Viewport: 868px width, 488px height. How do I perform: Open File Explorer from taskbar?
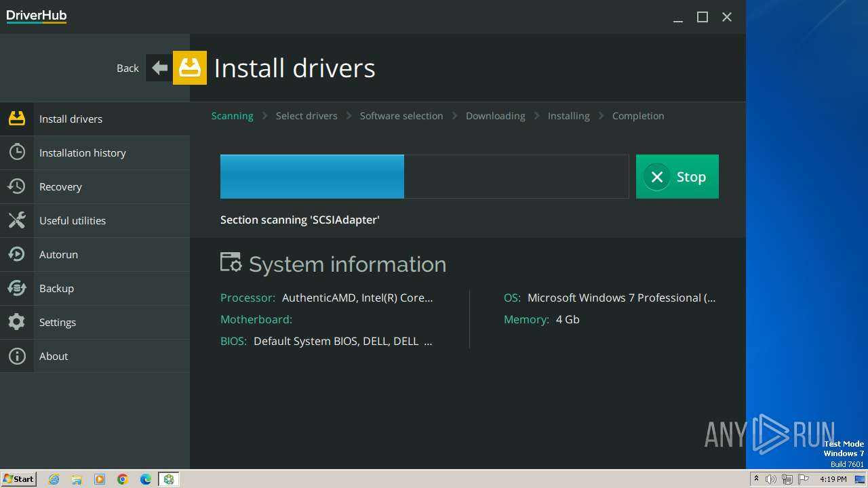[77, 479]
